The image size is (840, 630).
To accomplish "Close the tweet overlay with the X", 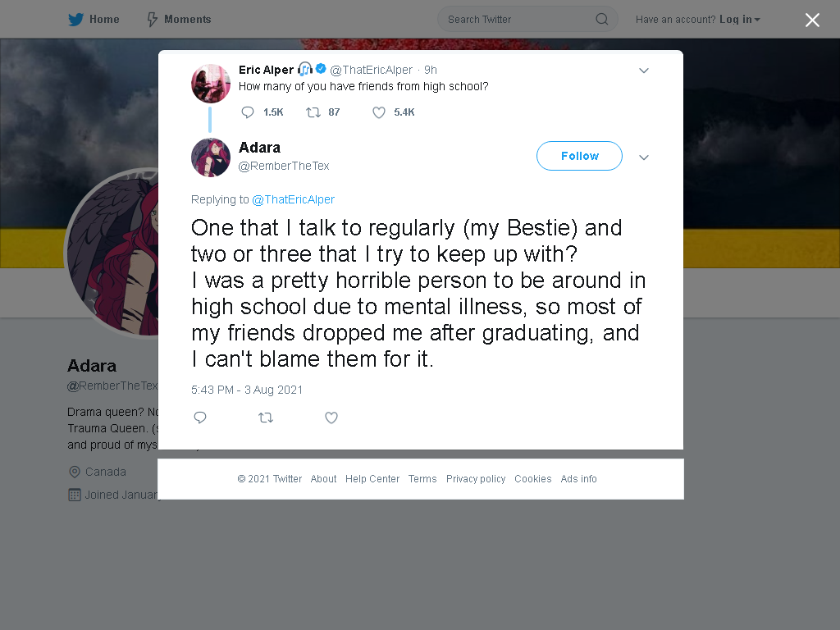I will pyautogui.click(x=812, y=20).
